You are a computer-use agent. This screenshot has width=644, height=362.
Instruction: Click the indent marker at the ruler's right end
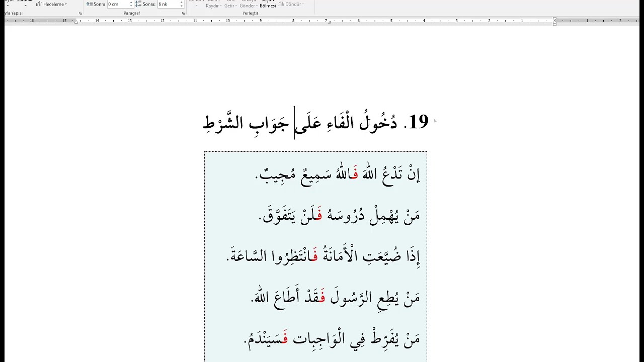point(554,21)
